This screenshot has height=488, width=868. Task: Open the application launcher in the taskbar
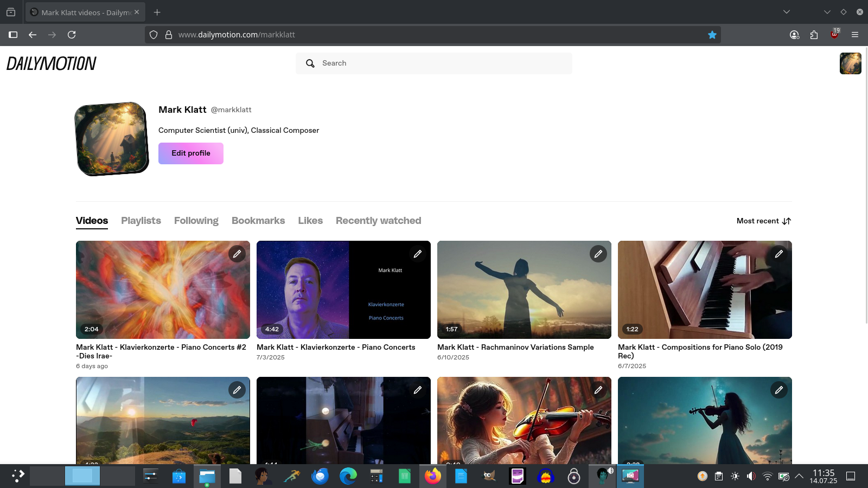[18, 476]
